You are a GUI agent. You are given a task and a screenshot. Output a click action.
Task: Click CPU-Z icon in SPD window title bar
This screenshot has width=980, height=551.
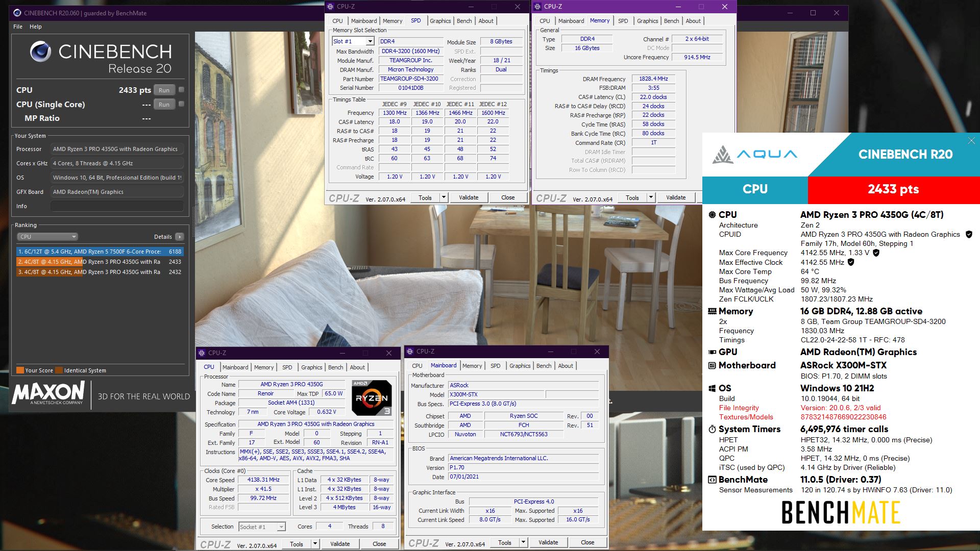(x=330, y=7)
